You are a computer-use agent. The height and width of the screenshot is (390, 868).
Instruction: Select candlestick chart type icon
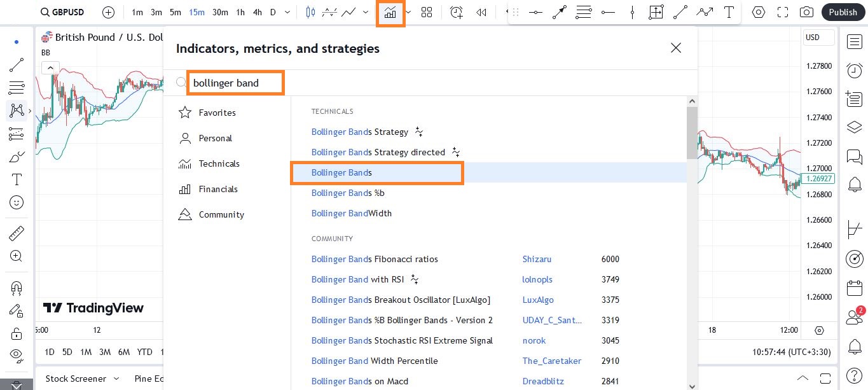click(x=310, y=12)
